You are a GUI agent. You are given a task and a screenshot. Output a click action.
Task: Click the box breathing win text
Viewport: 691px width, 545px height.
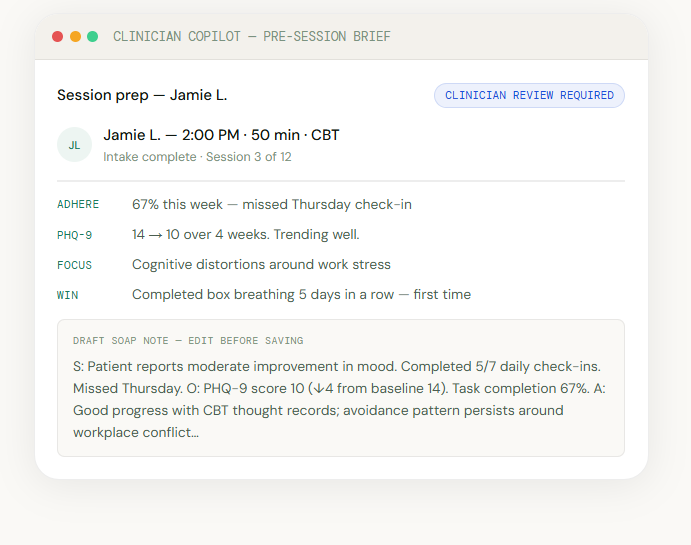(x=301, y=295)
